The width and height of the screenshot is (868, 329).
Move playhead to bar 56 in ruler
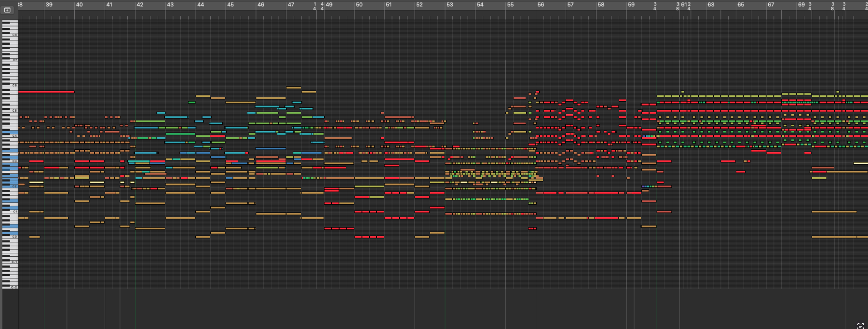click(x=541, y=5)
